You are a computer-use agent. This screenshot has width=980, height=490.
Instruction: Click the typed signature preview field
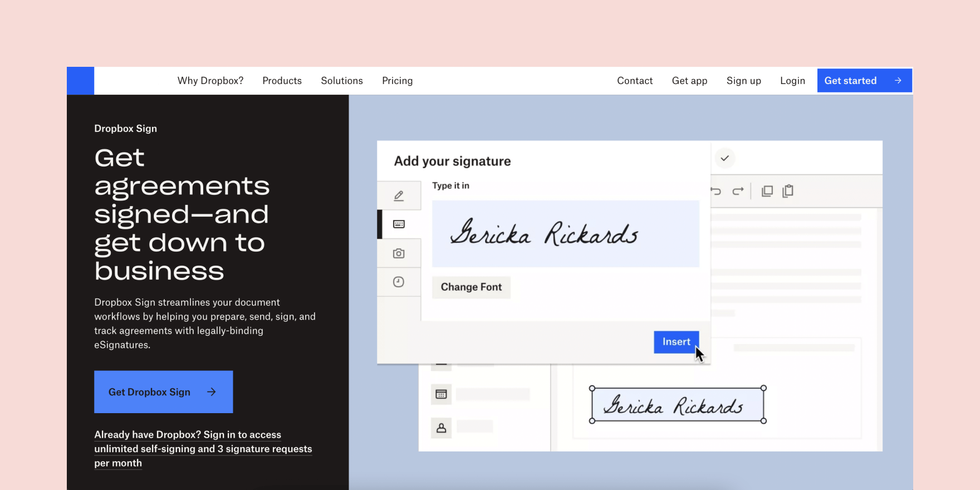click(x=566, y=234)
